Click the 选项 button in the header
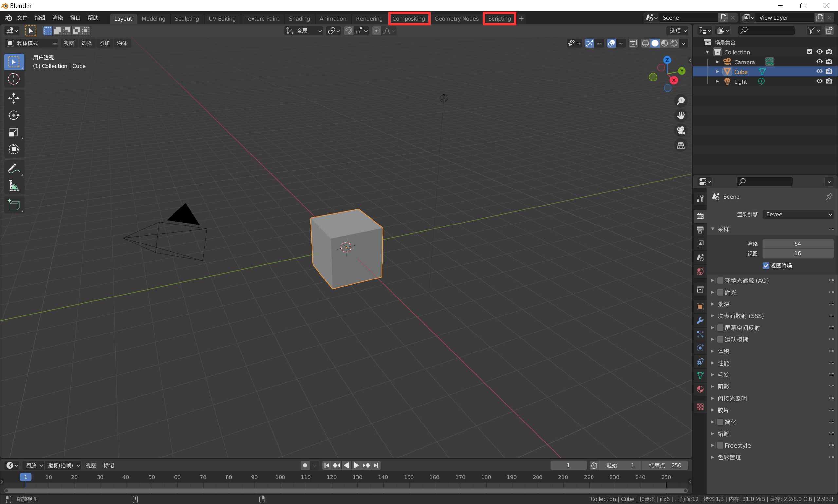Screen dimensions: 838x504 click(678, 31)
